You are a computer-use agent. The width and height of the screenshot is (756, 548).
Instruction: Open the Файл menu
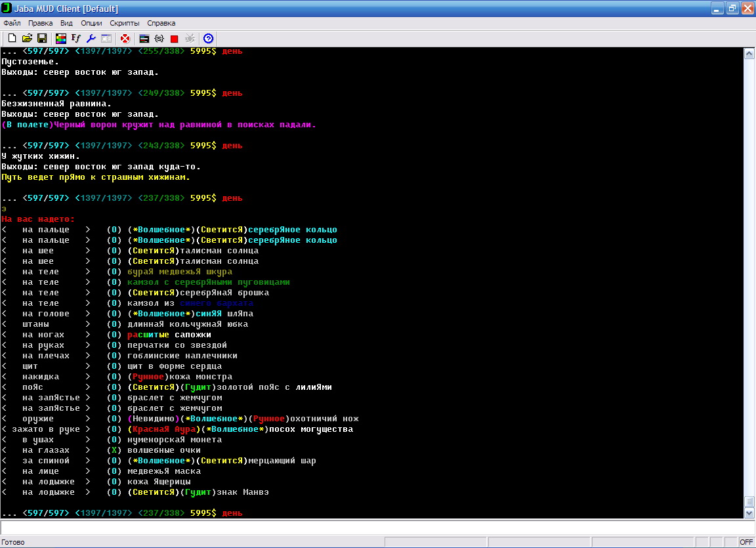(12, 23)
